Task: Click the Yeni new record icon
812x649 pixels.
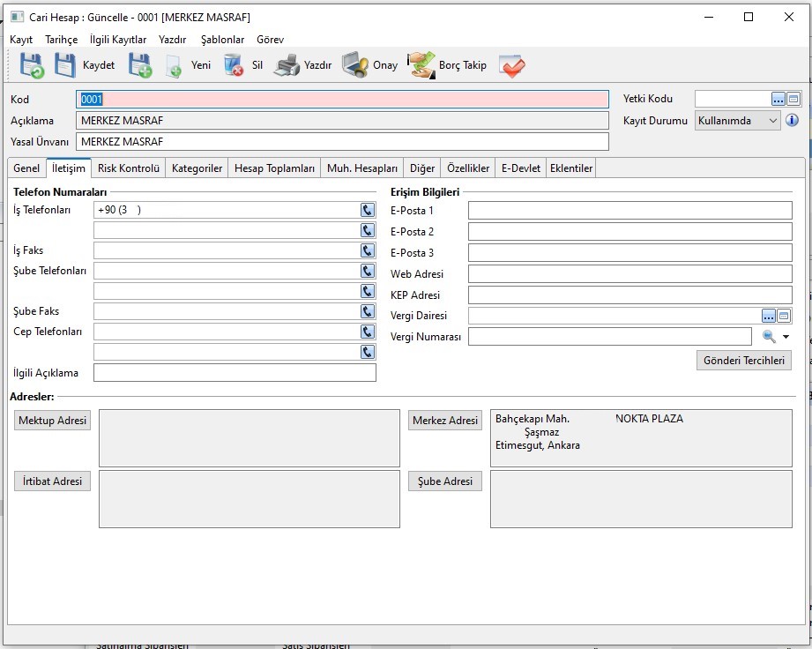Action: 174,65
